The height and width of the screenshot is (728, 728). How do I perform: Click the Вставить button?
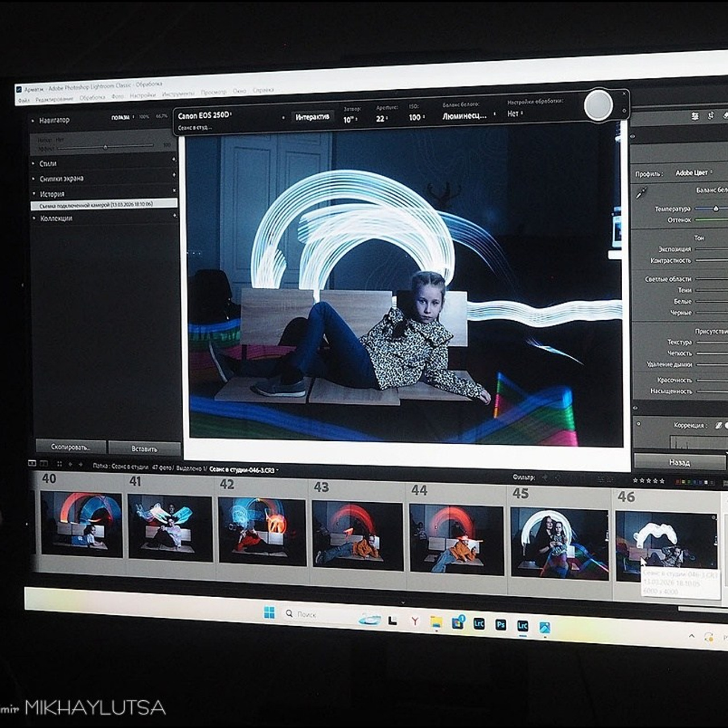coord(144,449)
